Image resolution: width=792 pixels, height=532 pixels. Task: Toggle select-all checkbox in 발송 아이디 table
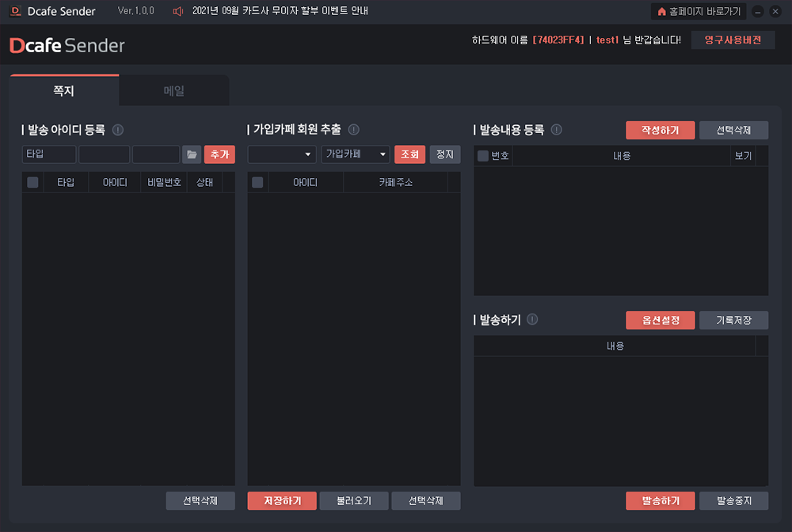click(x=32, y=182)
